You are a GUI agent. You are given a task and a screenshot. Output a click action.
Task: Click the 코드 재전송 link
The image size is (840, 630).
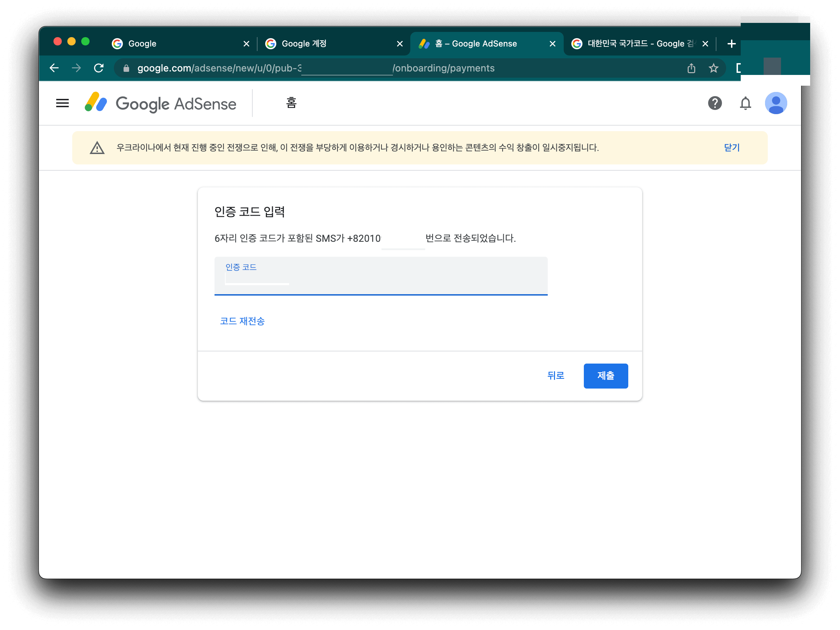click(242, 321)
